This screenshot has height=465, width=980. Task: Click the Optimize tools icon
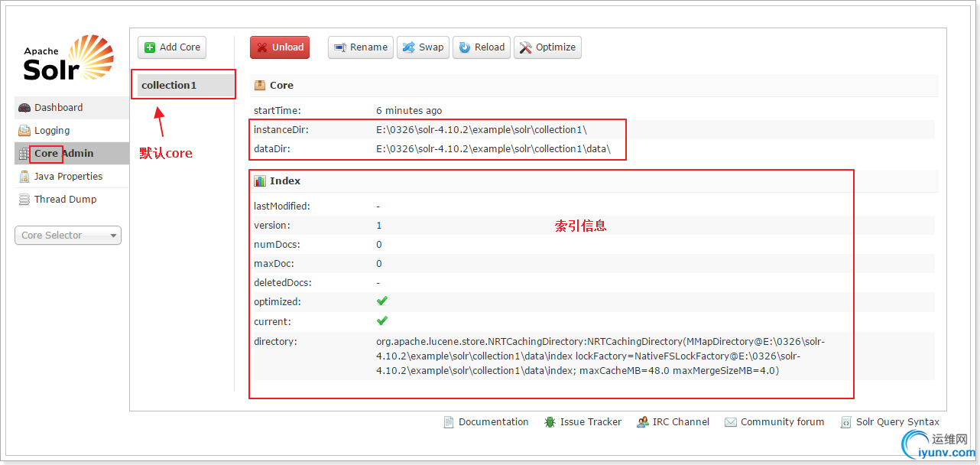coord(526,47)
